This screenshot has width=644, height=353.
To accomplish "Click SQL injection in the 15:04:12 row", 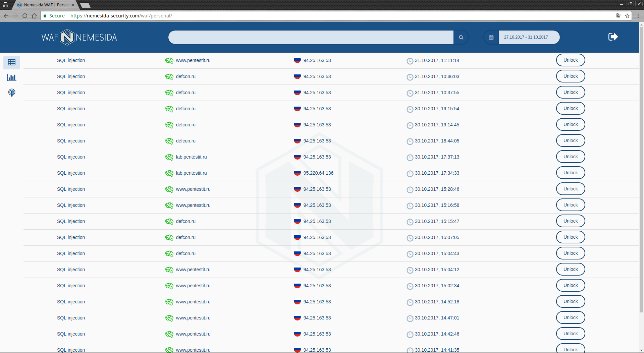I will point(71,270).
